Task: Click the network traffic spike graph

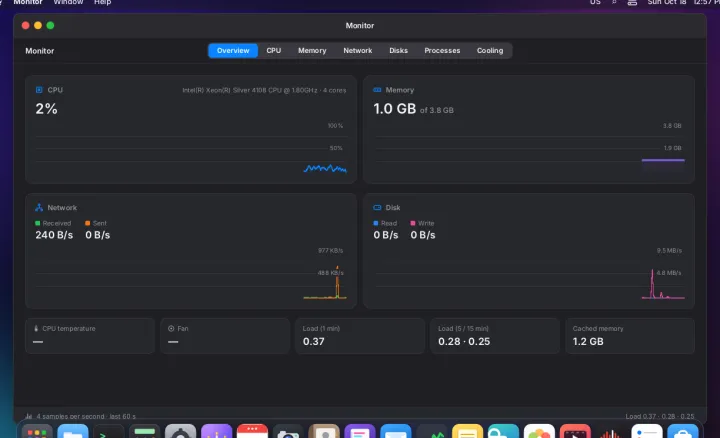Action: pos(325,282)
